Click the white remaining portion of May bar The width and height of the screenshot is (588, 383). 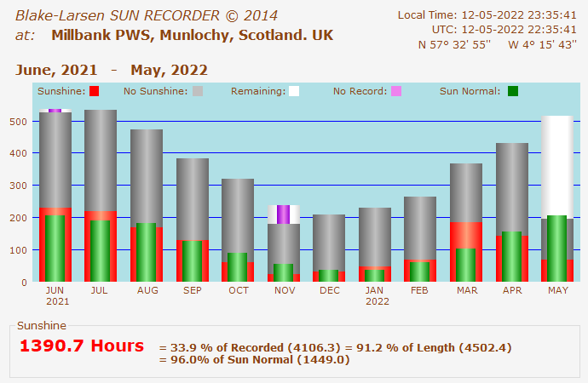point(557,167)
